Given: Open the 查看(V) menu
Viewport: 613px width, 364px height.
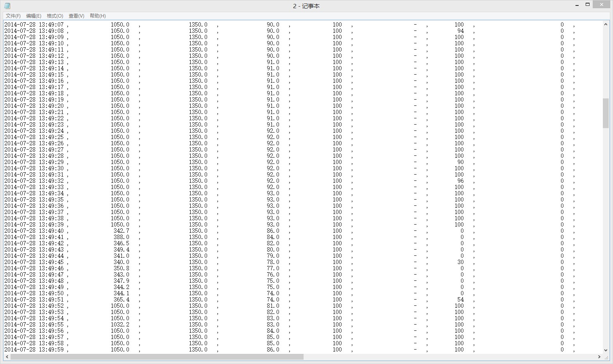Looking at the screenshot, I should [76, 16].
